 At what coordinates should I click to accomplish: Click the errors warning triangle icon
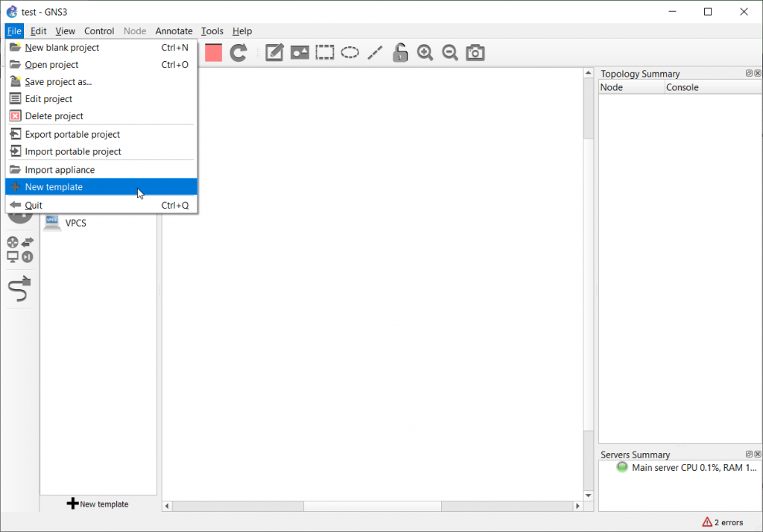click(707, 522)
